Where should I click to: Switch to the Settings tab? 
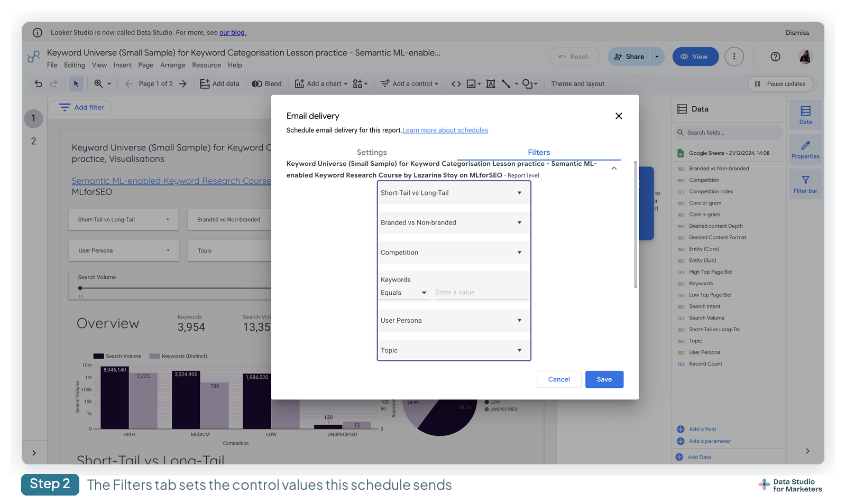point(372,152)
